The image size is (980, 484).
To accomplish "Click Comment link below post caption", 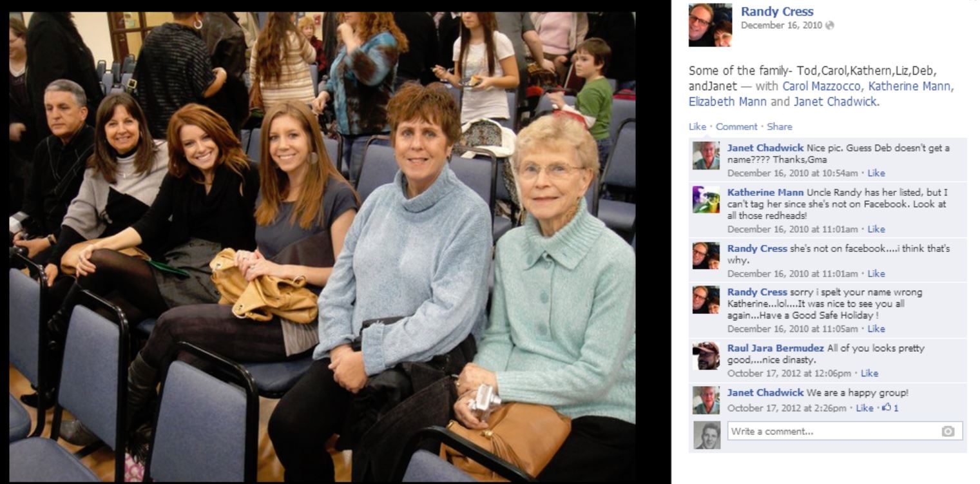I will [736, 126].
